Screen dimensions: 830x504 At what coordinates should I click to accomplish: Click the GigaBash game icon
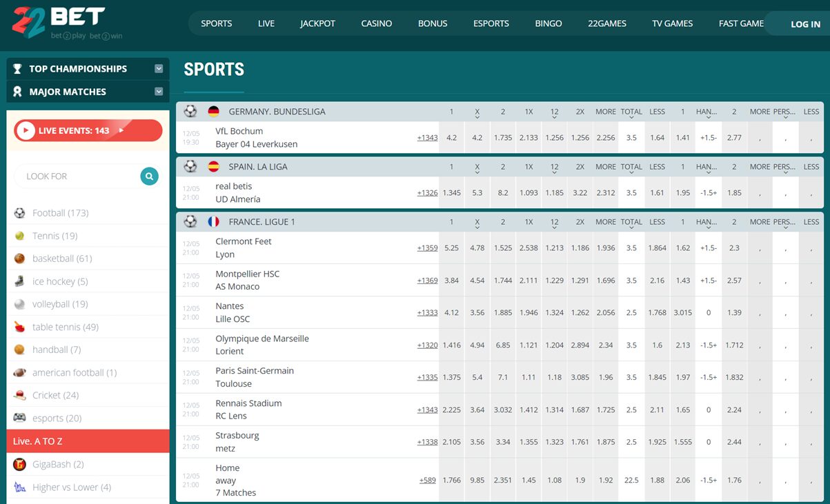[20, 464]
